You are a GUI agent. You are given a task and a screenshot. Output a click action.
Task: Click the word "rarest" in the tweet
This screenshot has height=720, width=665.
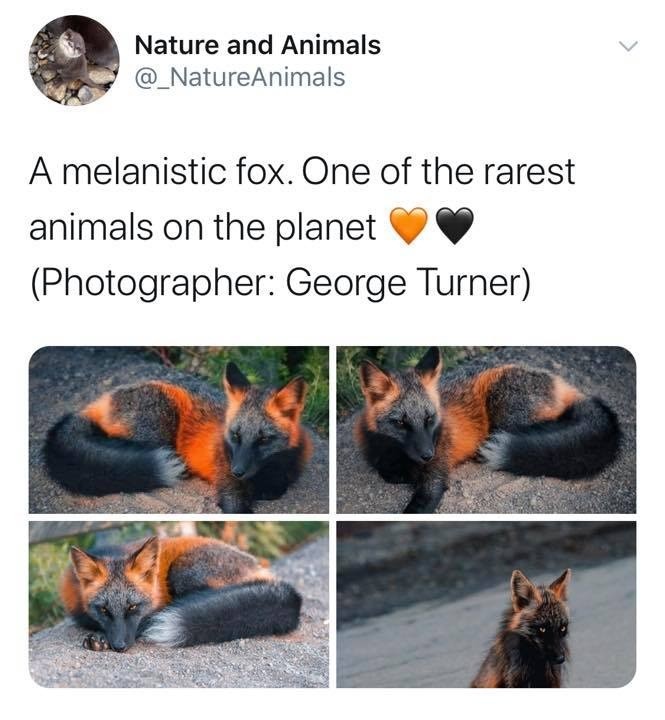click(527, 172)
